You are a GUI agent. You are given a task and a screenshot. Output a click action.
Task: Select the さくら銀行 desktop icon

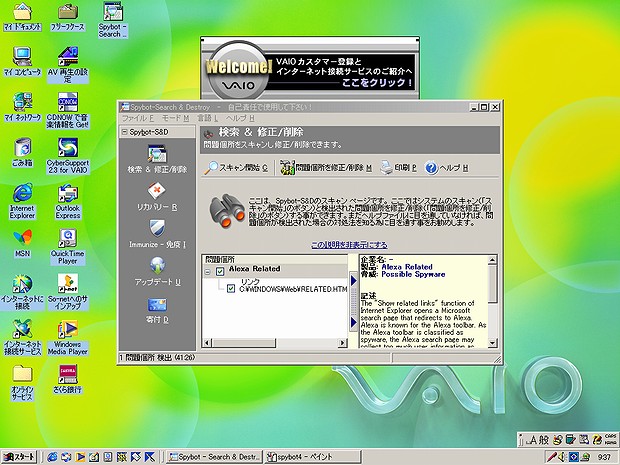(x=68, y=379)
